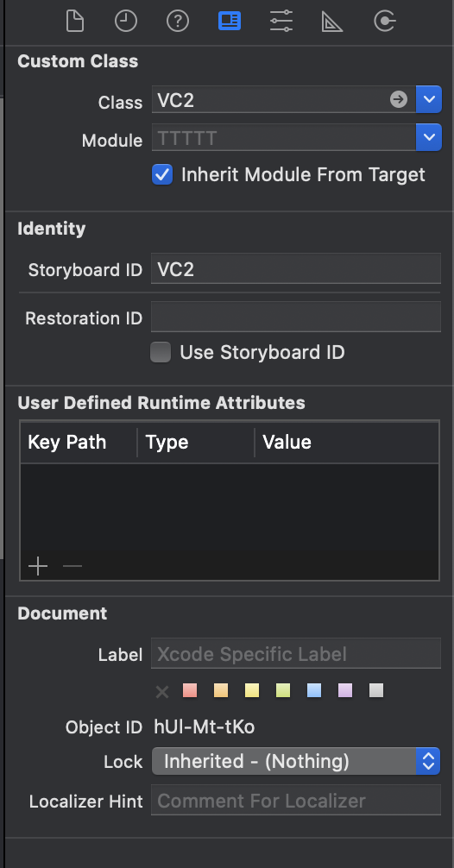Show the Connections inspector
The image size is (454, 868).
(x=384, y=22)
